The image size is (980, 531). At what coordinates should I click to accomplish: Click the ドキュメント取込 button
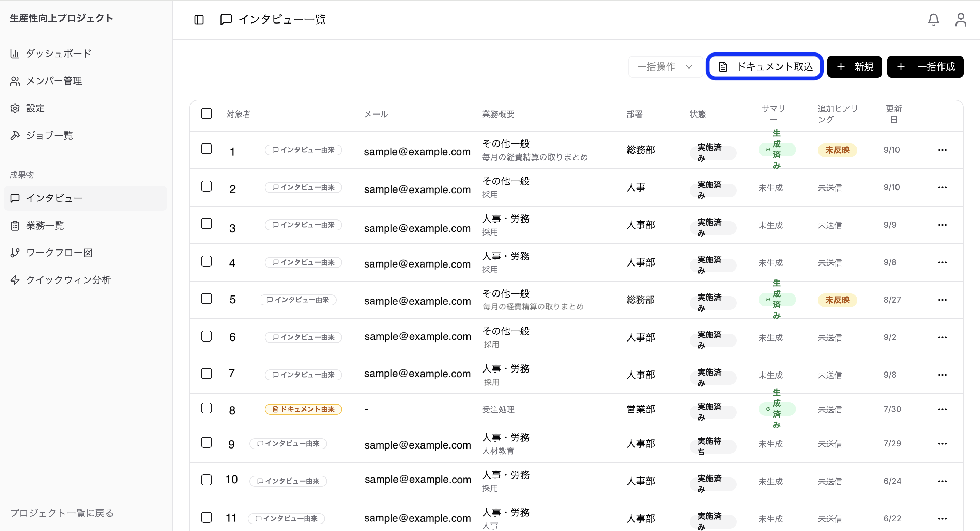[x=765, y=66]
